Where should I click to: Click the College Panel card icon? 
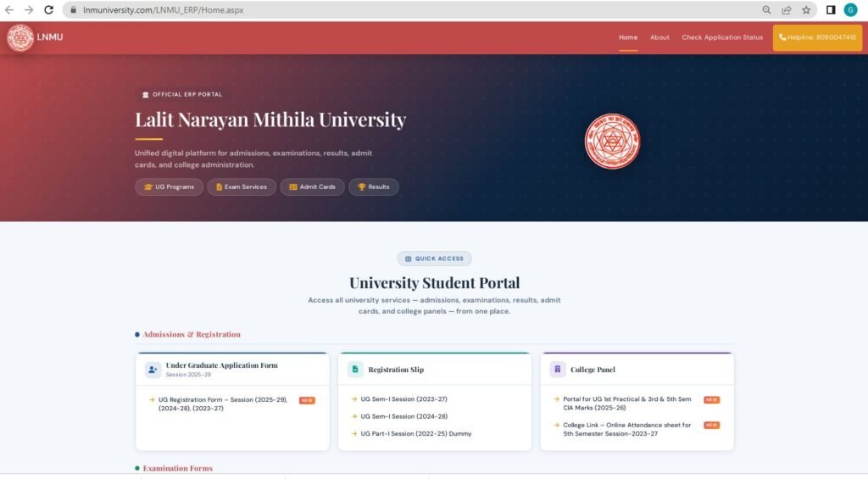coord(558,369)
